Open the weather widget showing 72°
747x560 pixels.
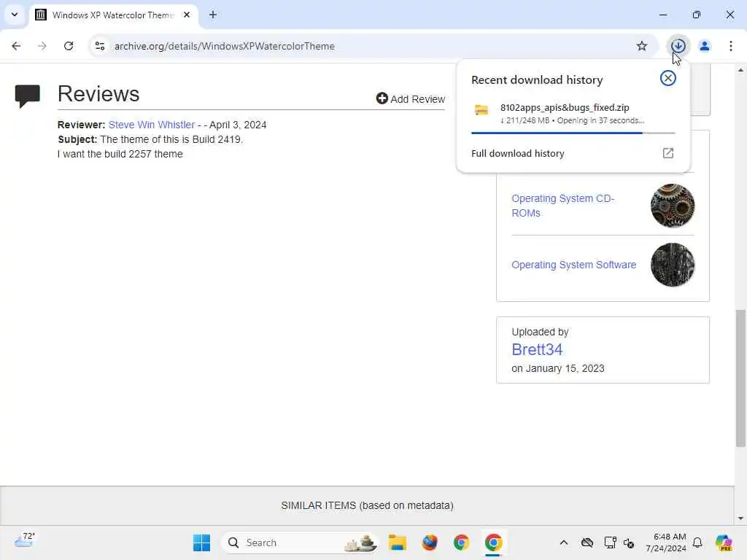coord(24,540)
